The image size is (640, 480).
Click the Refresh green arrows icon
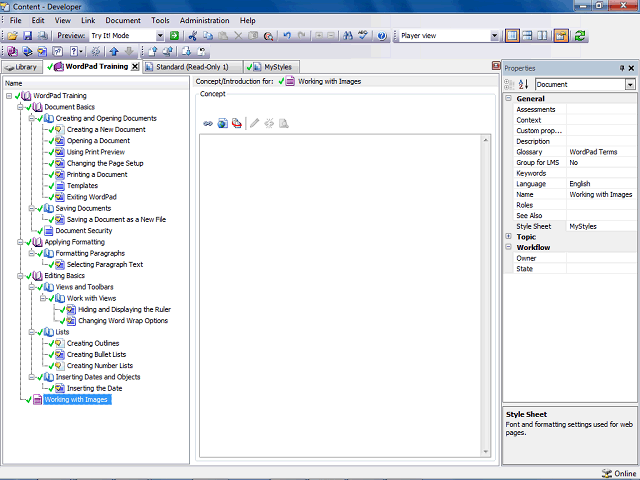point(580,36)
